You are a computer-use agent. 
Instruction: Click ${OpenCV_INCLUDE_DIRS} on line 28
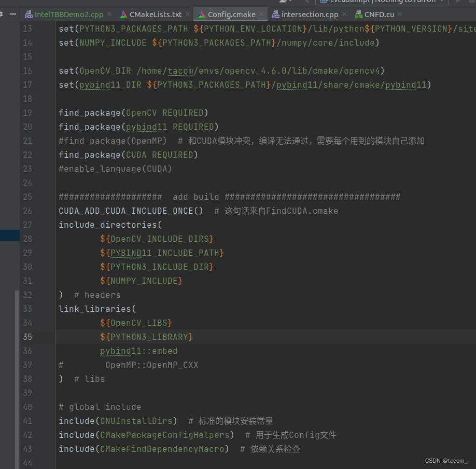(157, 239)
